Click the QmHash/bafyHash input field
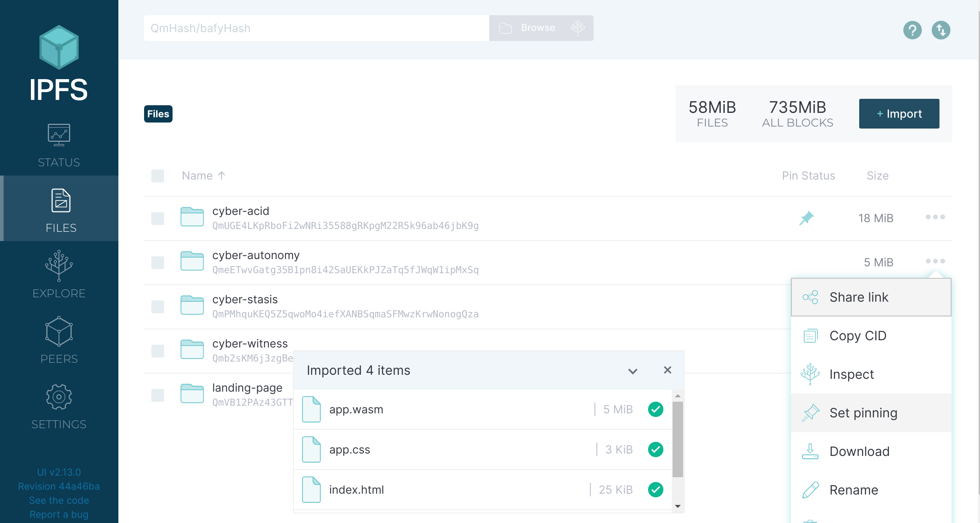Image resolution: width=980 pixels, height=523 pixels. click(x=316, y=28)
